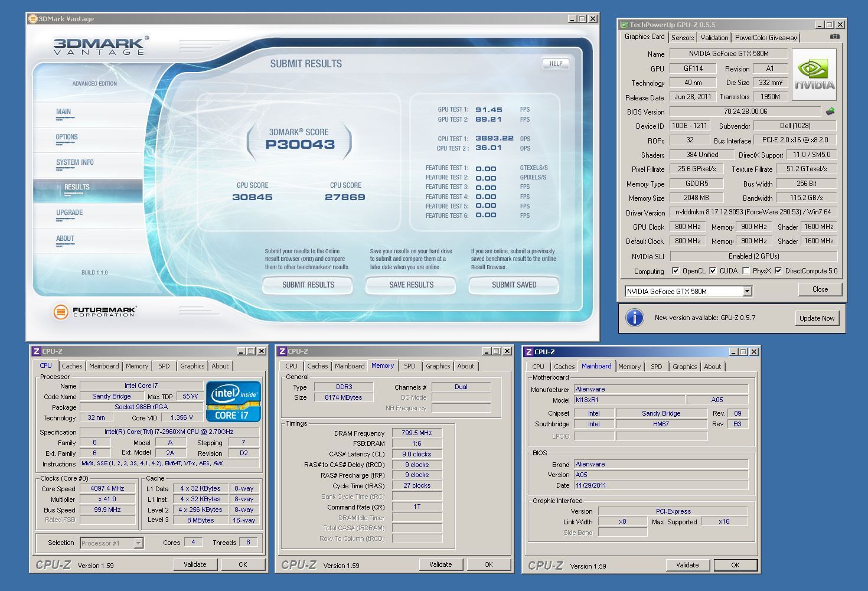Click the Futuremark logo in 3DMark Vantage
868x591 pixels.
click(94, 311)
